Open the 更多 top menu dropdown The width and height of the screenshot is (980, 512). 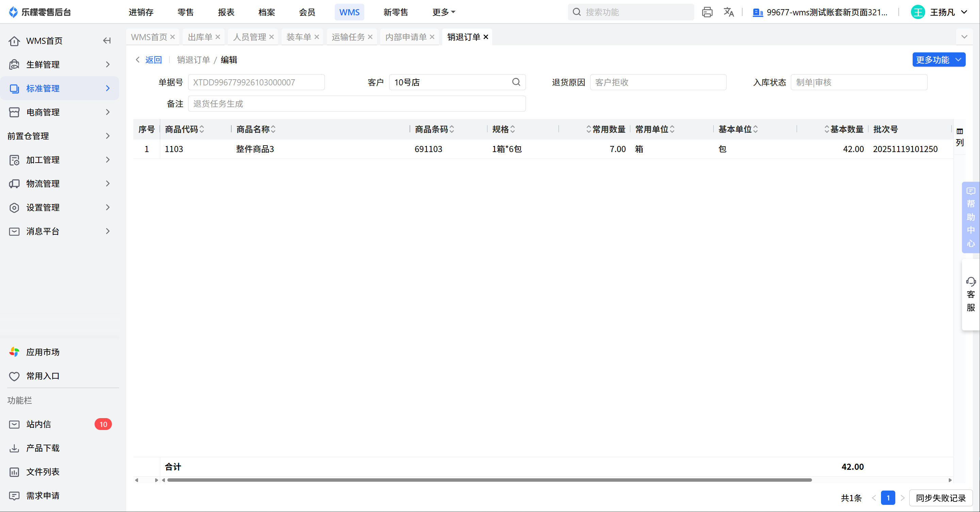pos(443,12)
